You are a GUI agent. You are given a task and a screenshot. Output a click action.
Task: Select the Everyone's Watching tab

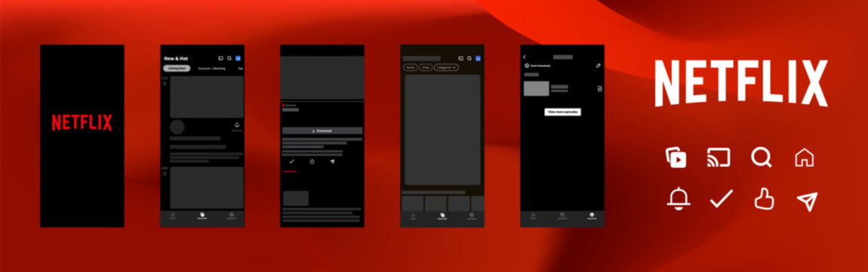click(x=211, y=68)
